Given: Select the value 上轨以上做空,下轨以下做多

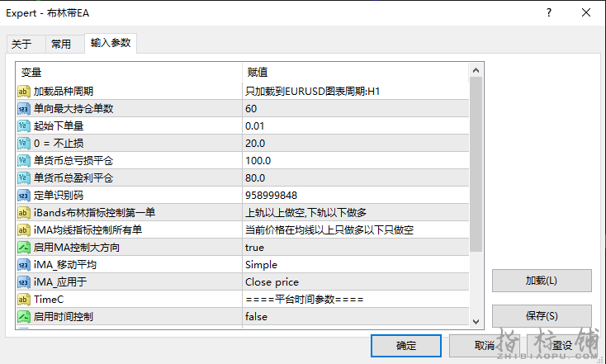Looking at the screenshot, I should click(305, 213).
